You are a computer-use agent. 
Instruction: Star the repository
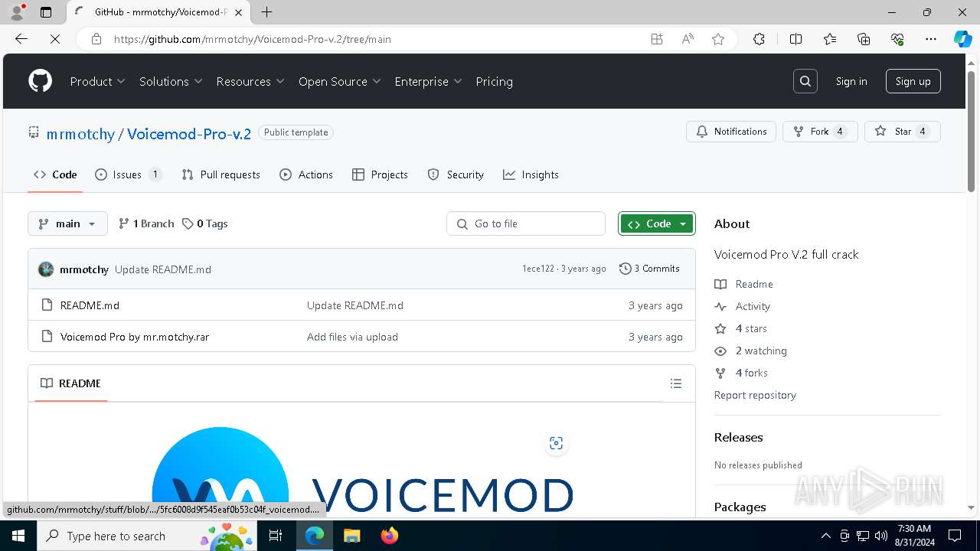903,132
